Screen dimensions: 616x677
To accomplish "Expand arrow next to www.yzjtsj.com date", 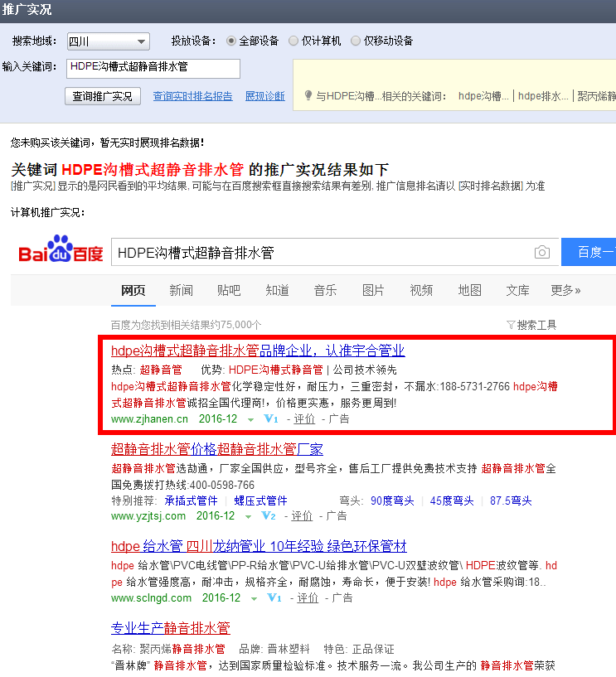I will [x=248, y=516].
